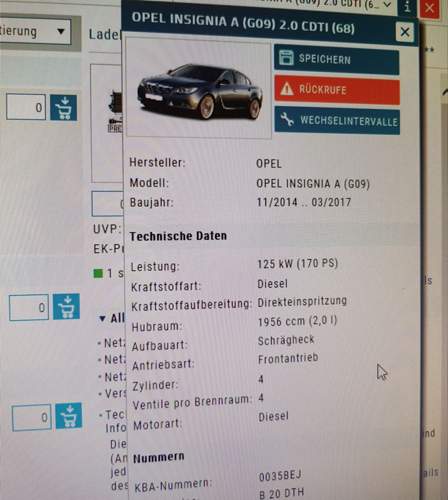
Task: Click the bottom quantity input field
Action: [x=32, y=417]
